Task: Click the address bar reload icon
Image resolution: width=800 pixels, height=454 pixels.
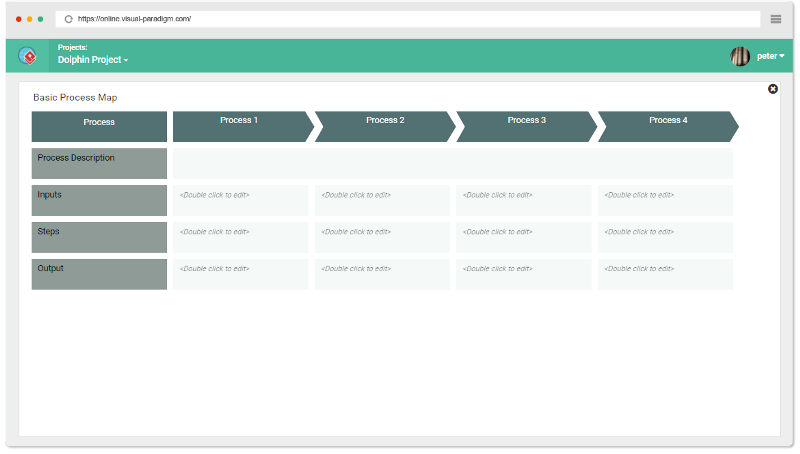Action: [68, 19]
